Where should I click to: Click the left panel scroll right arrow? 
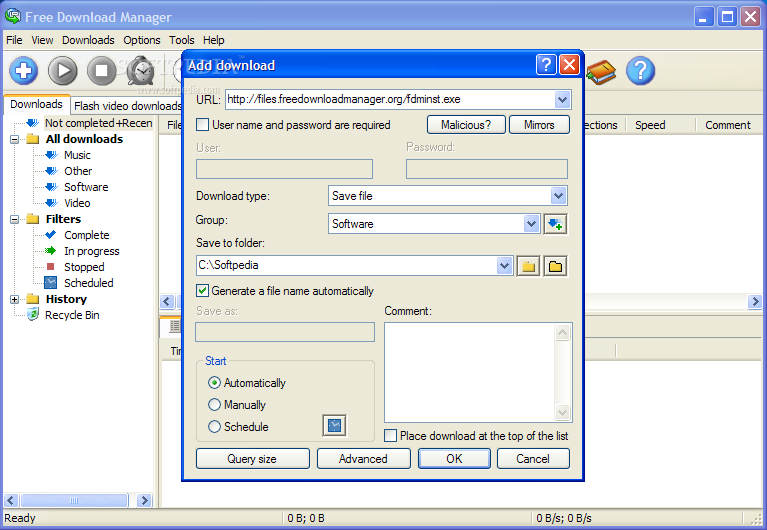point(144,500)
